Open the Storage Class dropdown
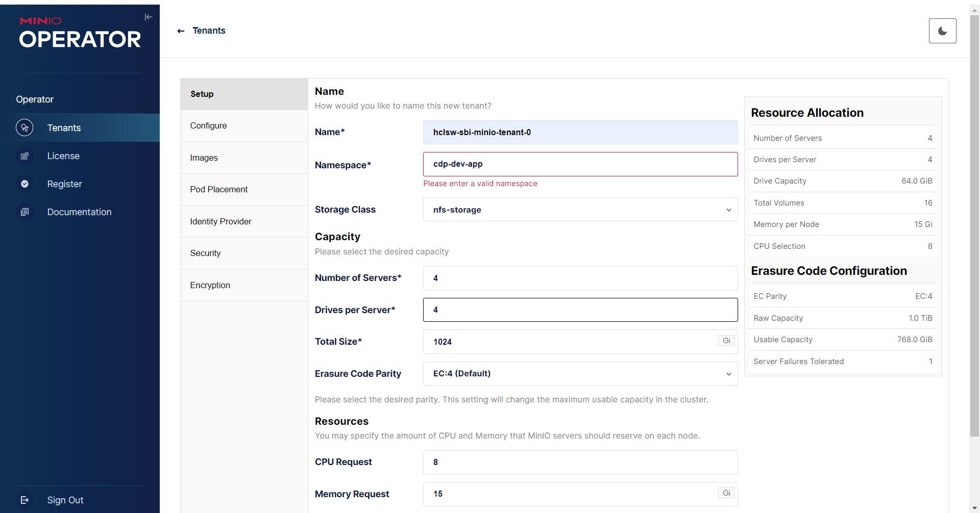Viewport: 980px width, 513px height. pyautogui.click(x=580, y=210)
